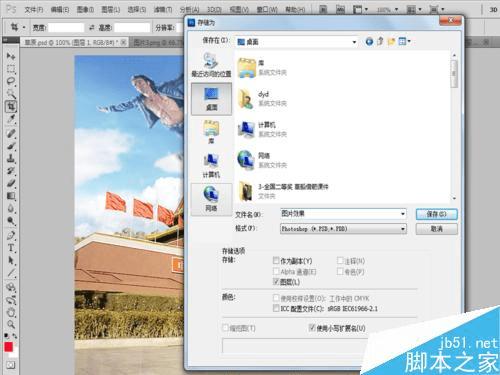Select the History Brush tool
The image size is (500, 375).
(x=11, y=171)
